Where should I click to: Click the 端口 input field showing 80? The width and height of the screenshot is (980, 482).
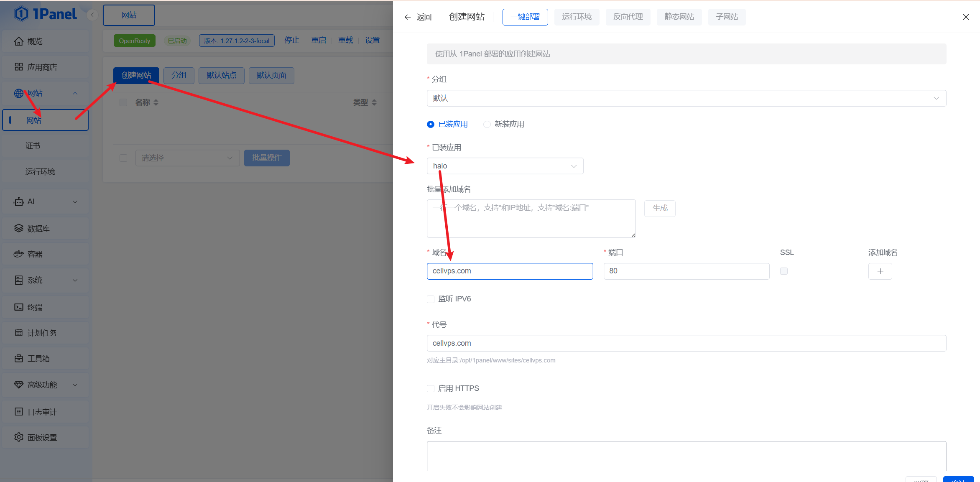(686, 271)
